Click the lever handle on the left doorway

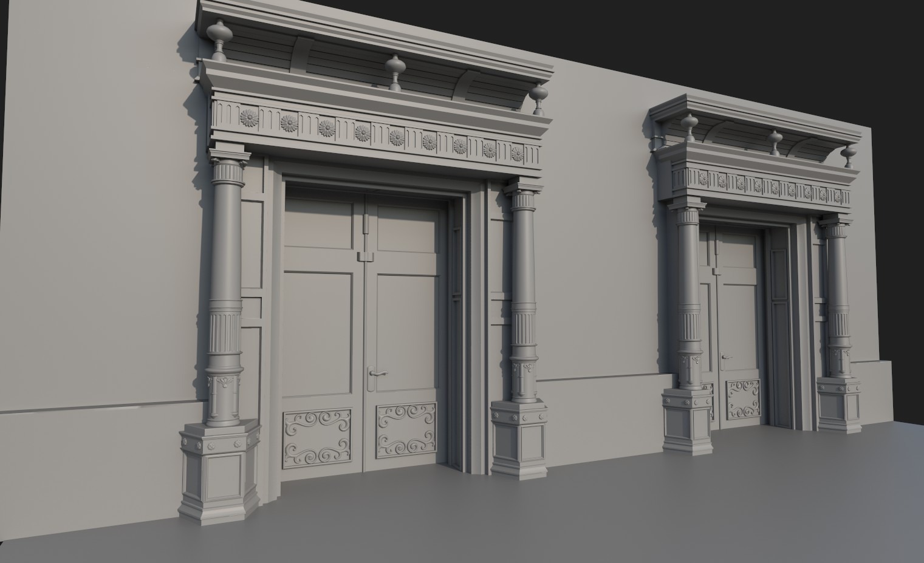tap(378, 373)
